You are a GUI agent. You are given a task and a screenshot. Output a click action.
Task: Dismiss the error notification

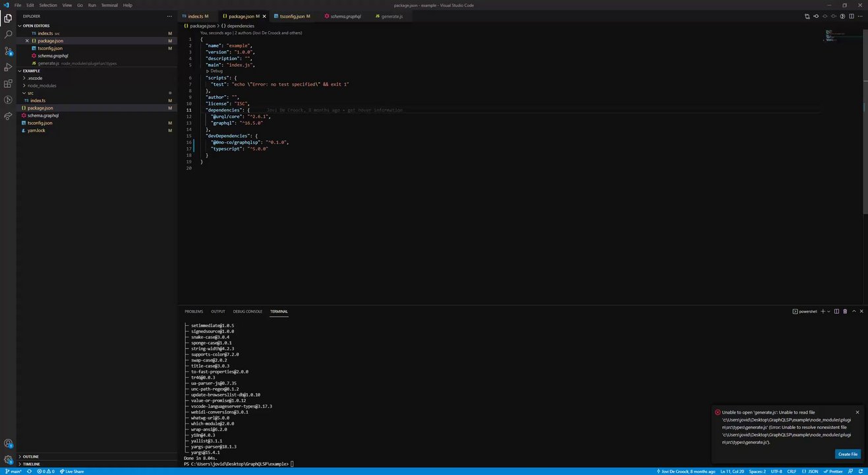pyautogui.click(x=857, y=412)
